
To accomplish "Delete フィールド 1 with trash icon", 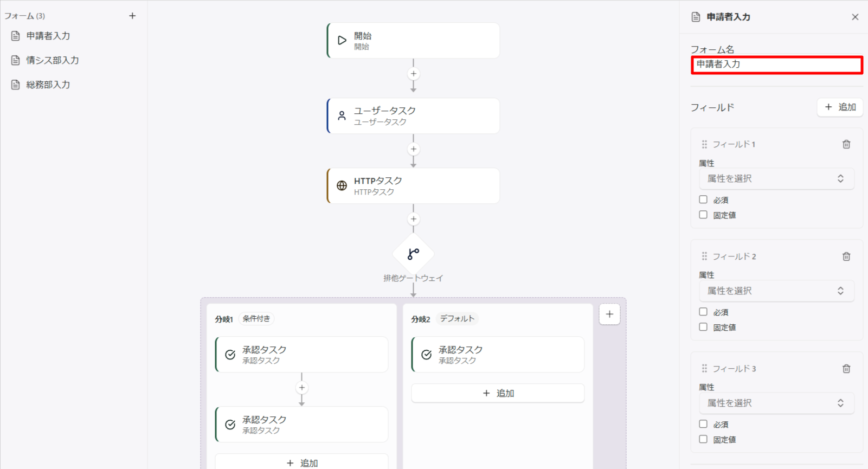I will (x=846, y=144).
